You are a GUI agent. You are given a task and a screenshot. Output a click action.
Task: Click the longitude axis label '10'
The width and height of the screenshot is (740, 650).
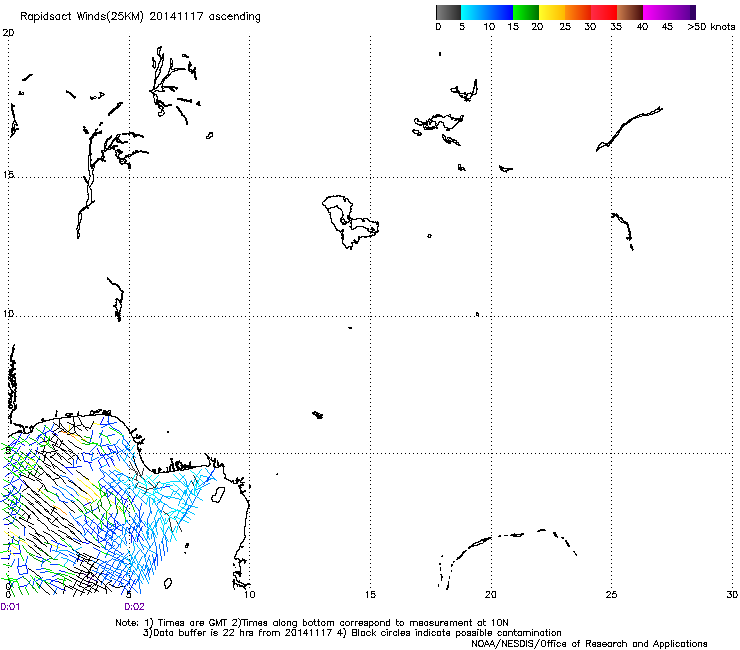click(249, 594)
